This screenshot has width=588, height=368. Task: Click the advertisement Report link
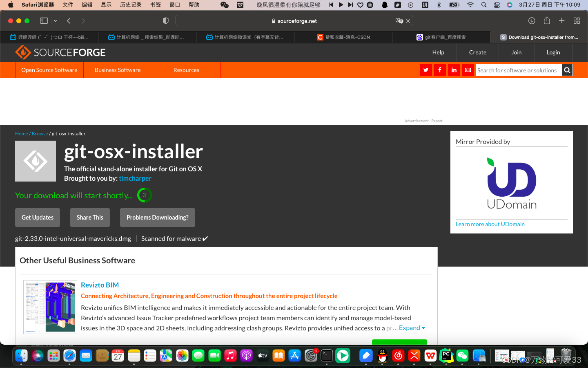pyautogui.click(x=437, y=121)
